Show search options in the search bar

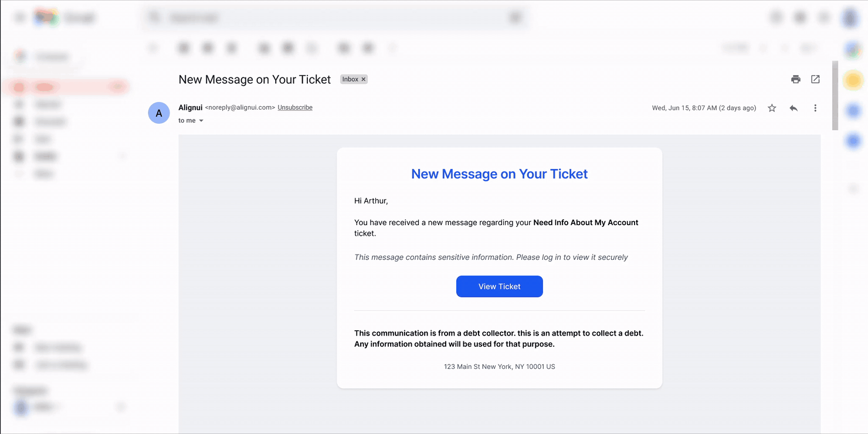pos(515,18)
